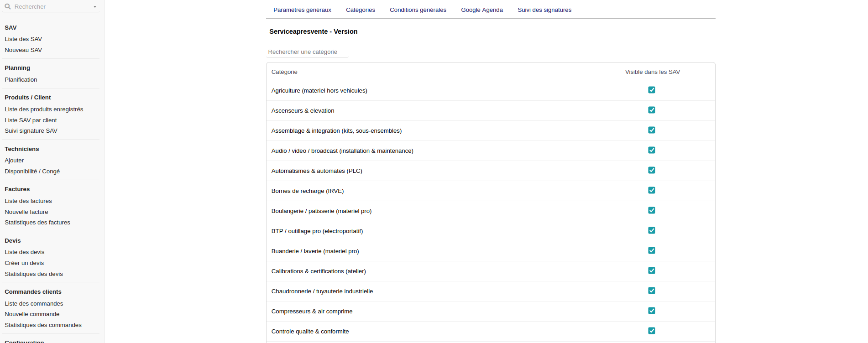Viewport: 868px width, 343px height.
Task: Create a Nouveau SAV from sidebar
Action: (23, 50)
